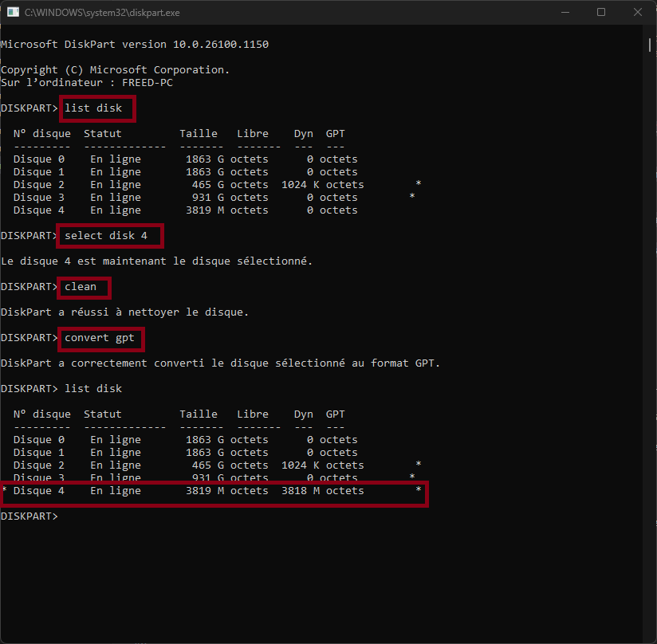This screenshot has height=644, width=657.
Task: Close the diskpart.exe window
Action: [x=637, y=13]
